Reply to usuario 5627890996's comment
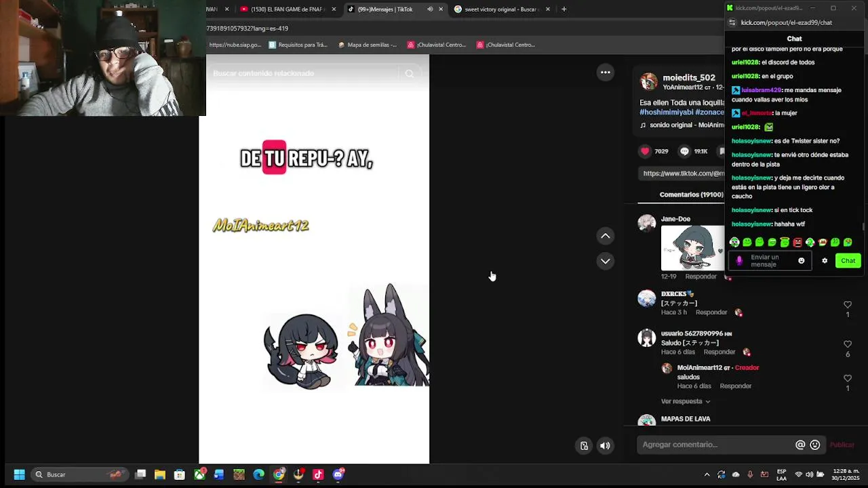 tap(719, 352)
